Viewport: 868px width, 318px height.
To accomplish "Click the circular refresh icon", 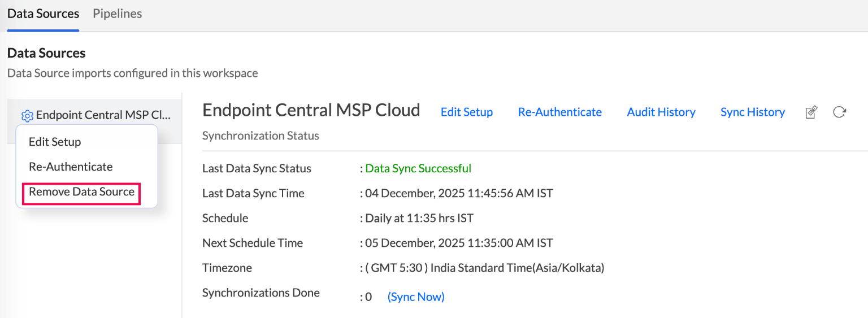I will coord(839,112).
